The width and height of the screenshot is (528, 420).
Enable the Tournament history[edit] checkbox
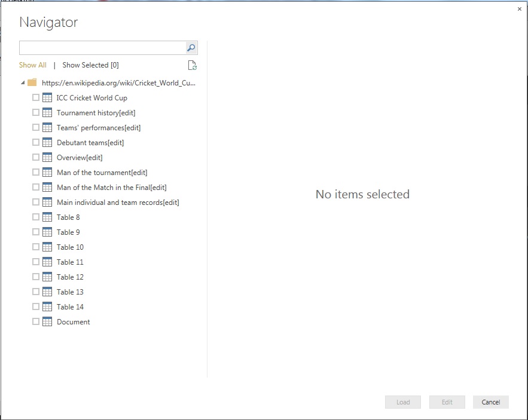(x=36, y=112)
